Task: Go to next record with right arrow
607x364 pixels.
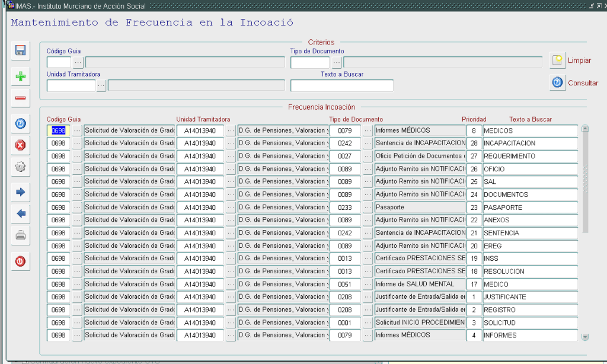Action: click(x=20, y=191)
